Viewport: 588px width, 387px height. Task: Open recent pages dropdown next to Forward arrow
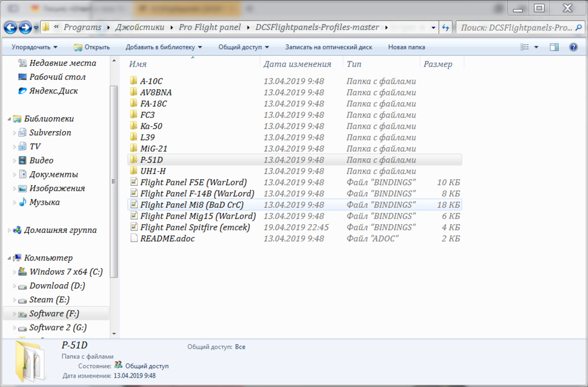click(x=36, y=28)
